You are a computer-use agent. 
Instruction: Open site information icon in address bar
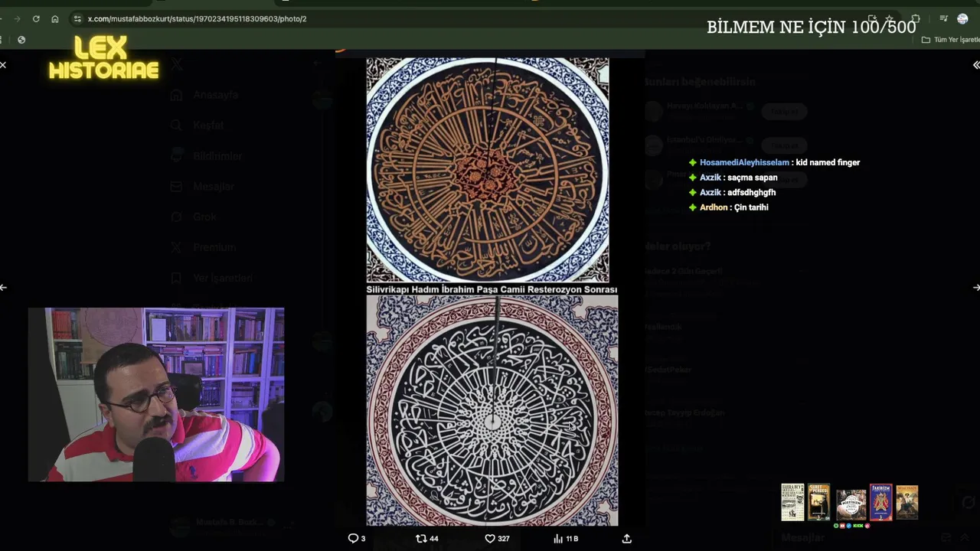[x=77, y=18]
